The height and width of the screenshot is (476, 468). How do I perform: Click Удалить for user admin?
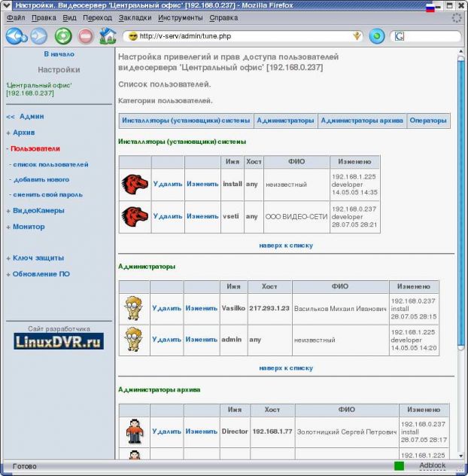point(166,340)
